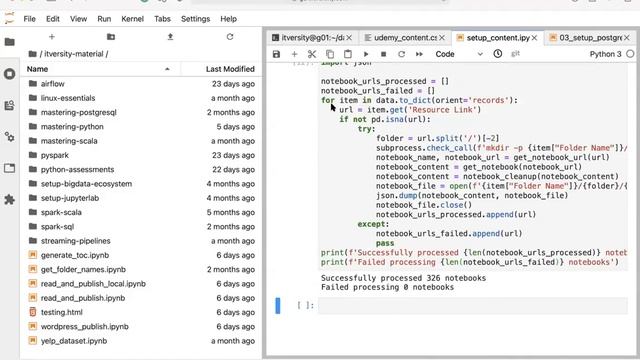This screenshot has width=640, height=360.
Task: Open the Help menu
Action: coord(229,19)
